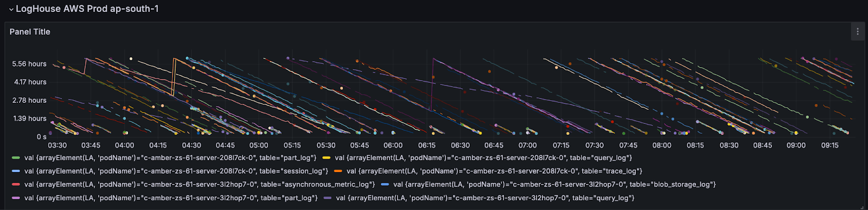Click the 09:15 time axis label
Viewport: 868px width, 210px height.
(x=830, y=146)
